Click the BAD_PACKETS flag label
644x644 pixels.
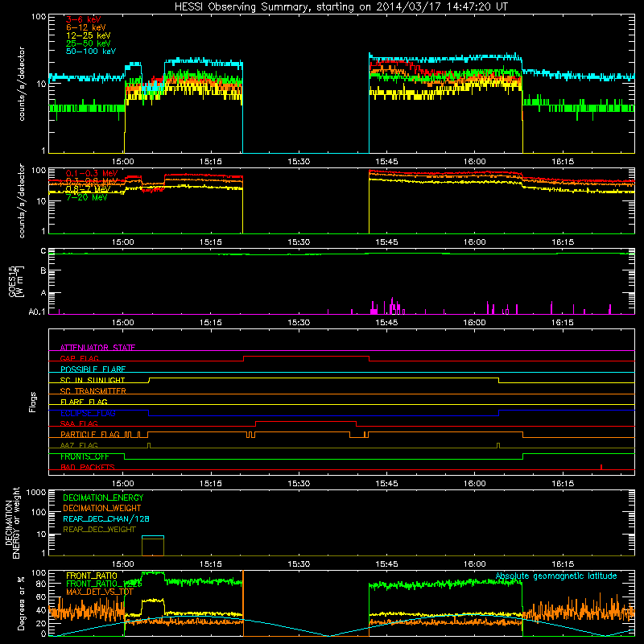tap(88, 467)
